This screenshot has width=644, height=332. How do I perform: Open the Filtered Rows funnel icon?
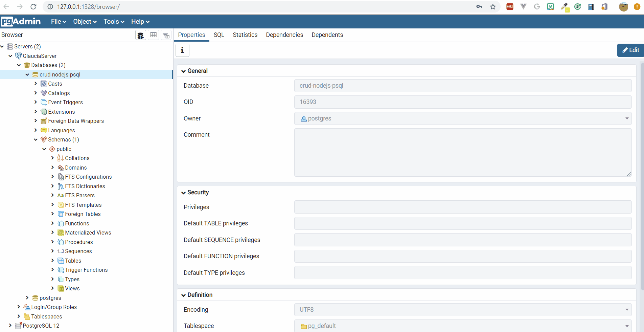pyautogui.click(x=166, y=35)
